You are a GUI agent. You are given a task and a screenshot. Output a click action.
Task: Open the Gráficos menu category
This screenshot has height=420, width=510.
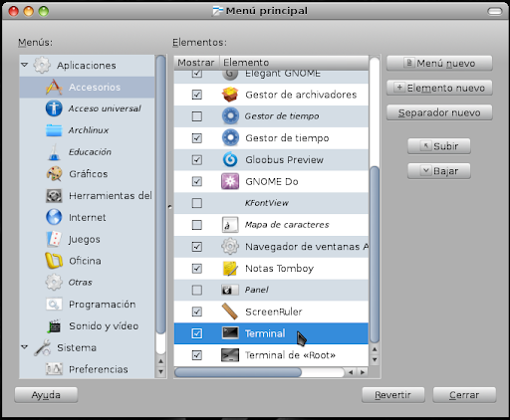[89, 174]
